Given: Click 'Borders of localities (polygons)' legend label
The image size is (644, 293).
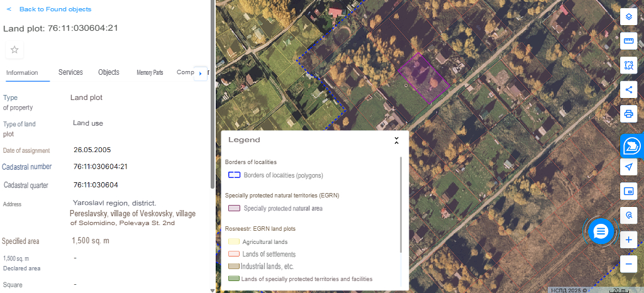Looking at the screenshot, I should pyautogui.click(x=284, y=175).
